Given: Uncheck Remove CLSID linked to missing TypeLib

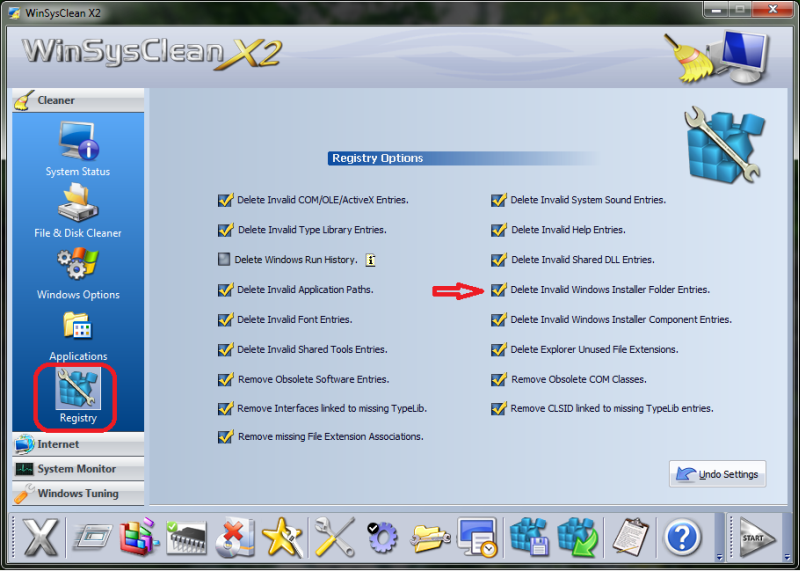Looking at the screenshot, I should click(x=498, y=409).
